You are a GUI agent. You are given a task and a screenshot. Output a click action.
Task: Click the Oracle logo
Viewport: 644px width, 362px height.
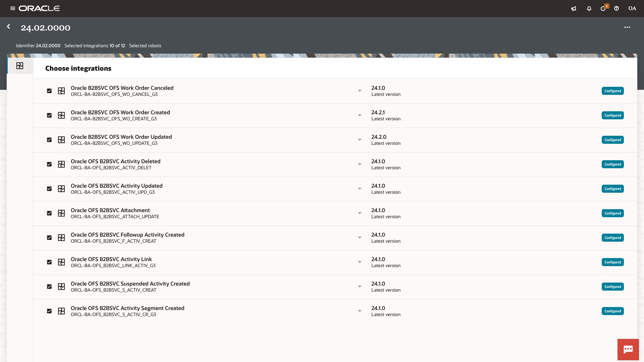click(x=39, y=8)
